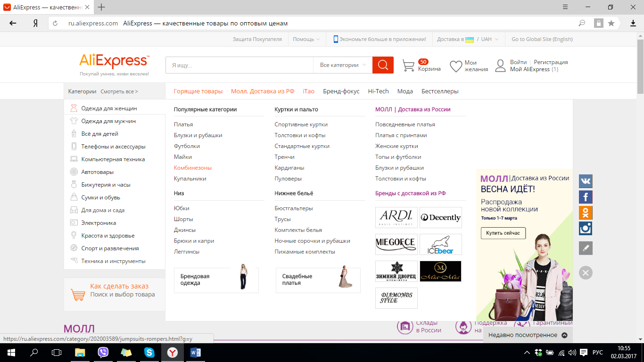Open Word from the taskbar
Image resolution: width=644 pixels, height=362 pixels.
tap(196, 353)
